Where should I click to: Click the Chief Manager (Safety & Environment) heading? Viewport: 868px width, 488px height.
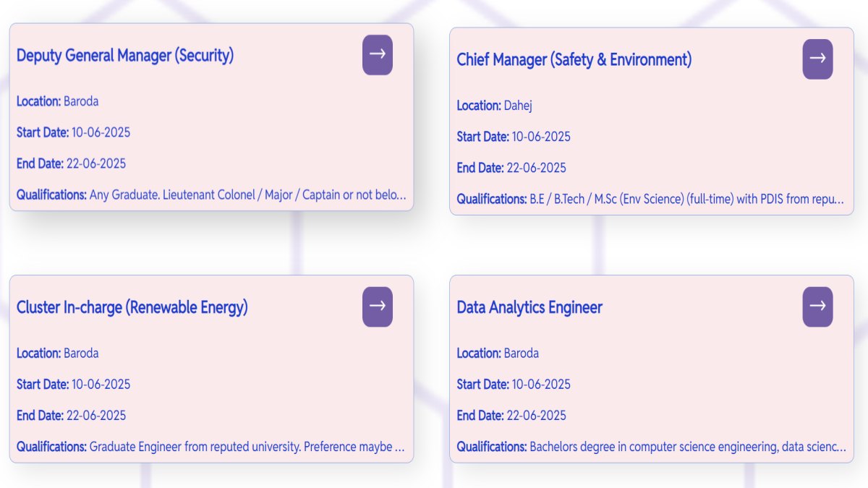tap(574, 59)
